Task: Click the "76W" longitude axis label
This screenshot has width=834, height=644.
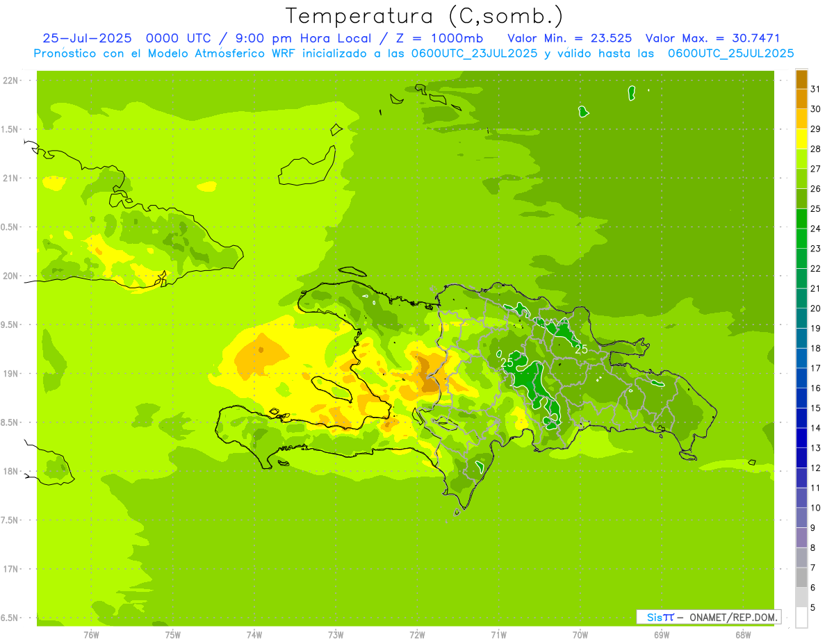Action: 91,635
